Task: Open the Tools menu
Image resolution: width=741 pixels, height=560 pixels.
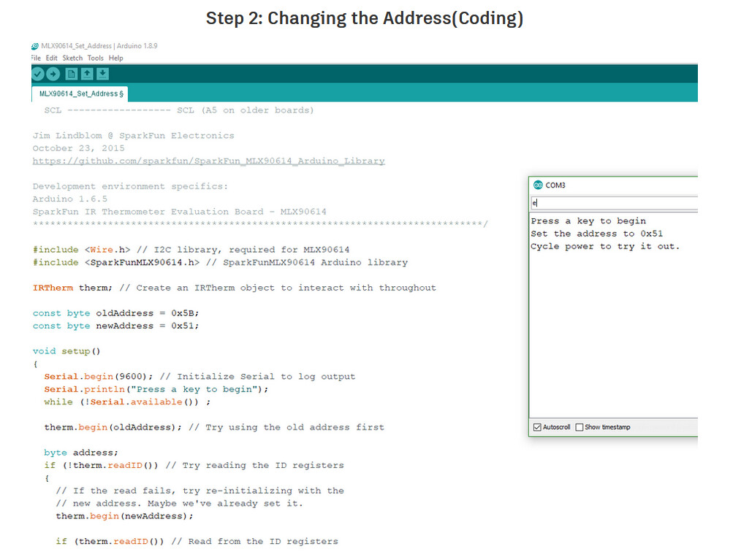Action: point(96,58)
